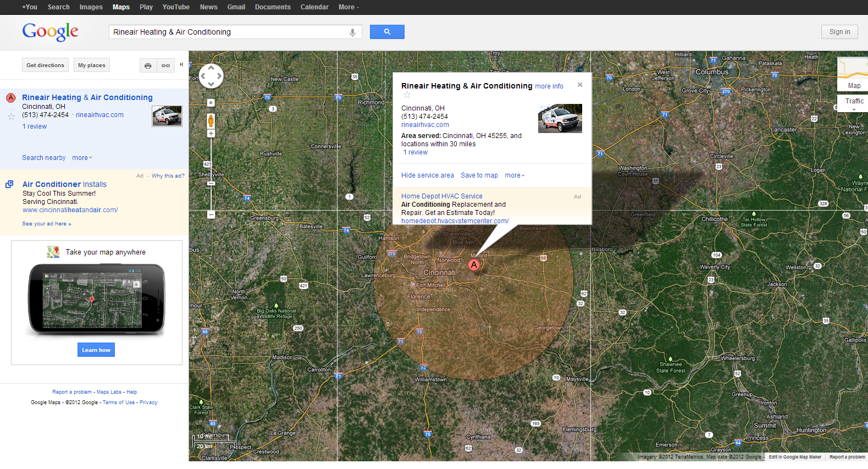Open the More menu in the top bar

pyautogui.click(x=349, y=7)
